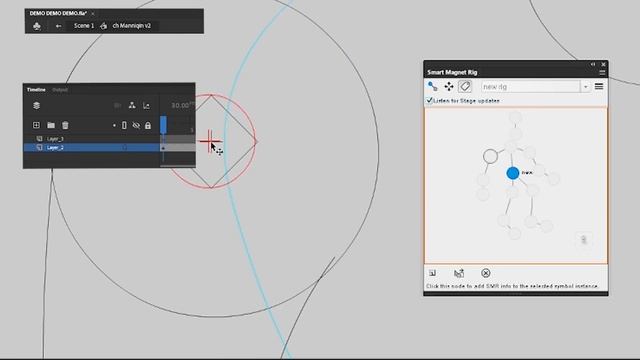The height and width of the screenshot is (360, 640).
Task: Close the DEMO DEMO DEMO.fla document tab
Action: (x=93, y=13)
